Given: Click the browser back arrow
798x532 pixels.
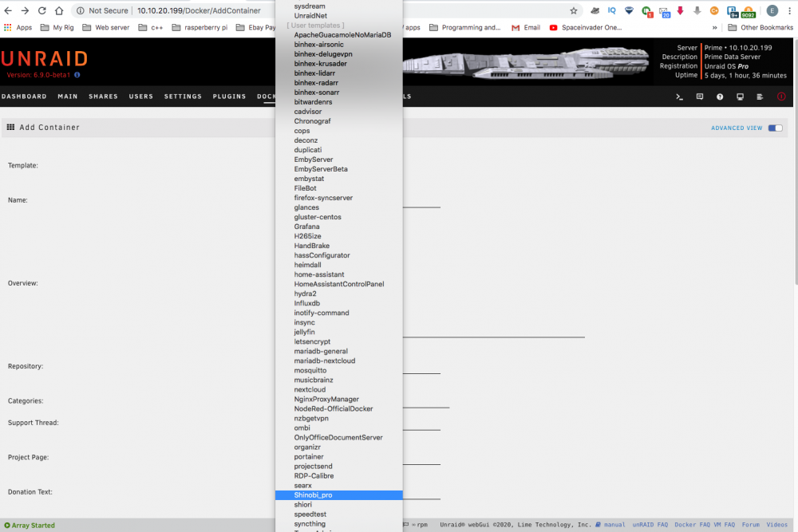Looking at the screenshot, I should [x=8, y=10].
